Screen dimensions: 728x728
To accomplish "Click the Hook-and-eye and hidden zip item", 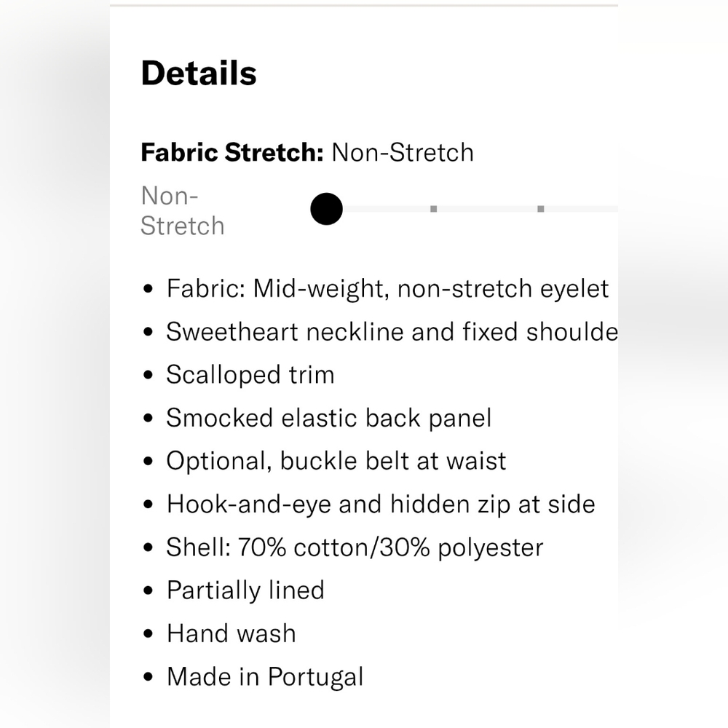I will pyautogui.click(x=381, y=504).
